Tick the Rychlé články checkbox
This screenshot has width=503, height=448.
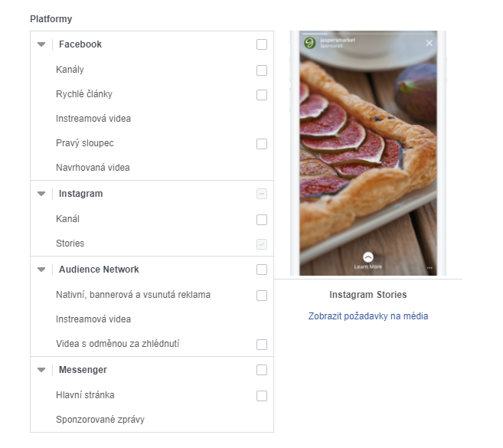tap(262, 95)
